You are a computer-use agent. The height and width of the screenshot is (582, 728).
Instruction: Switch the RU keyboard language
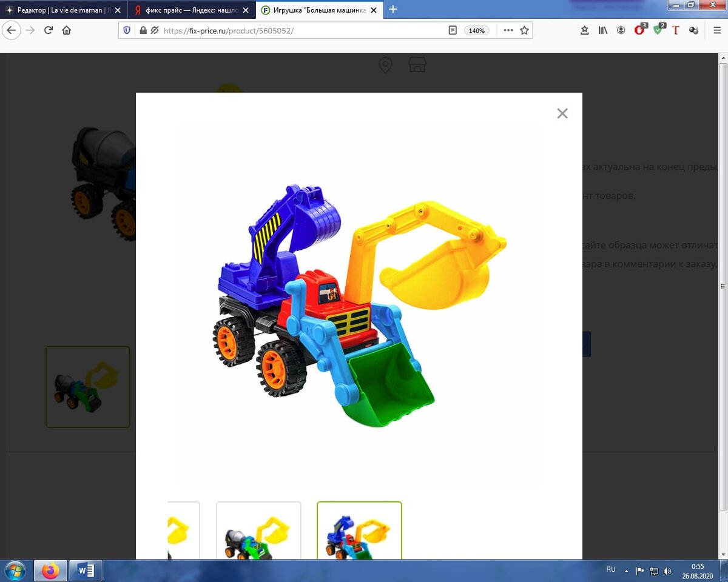pos(611,570)
